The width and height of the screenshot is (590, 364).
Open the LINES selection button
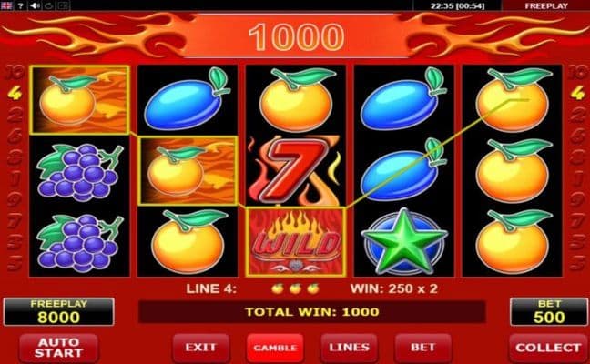click(350, 347)
